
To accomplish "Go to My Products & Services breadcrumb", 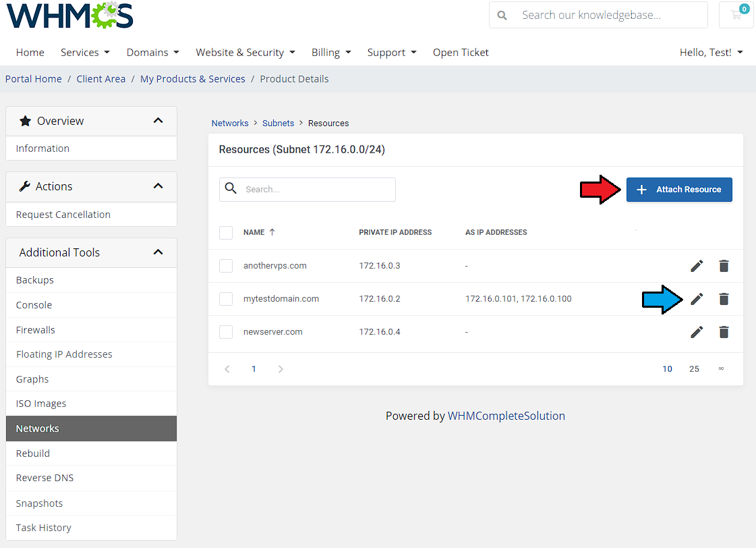I will (x=193, y=79).
